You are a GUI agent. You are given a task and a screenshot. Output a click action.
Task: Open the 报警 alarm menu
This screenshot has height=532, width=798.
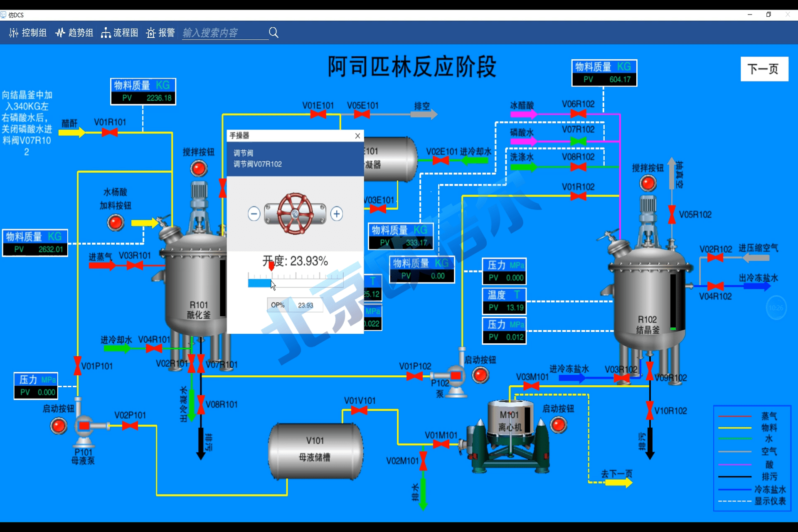160,32
